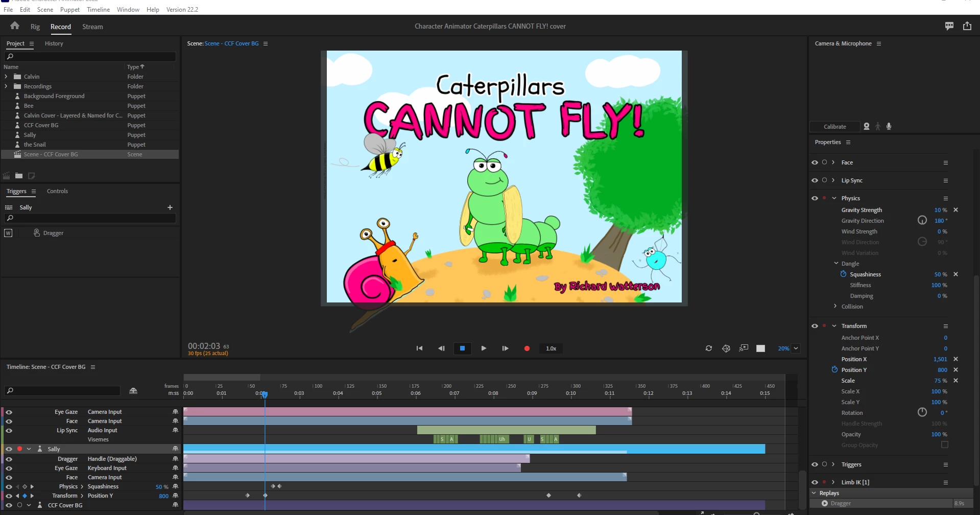Expand Recordings folder
The height and width of the screenshot is (515, 980).
coord(6,86)
